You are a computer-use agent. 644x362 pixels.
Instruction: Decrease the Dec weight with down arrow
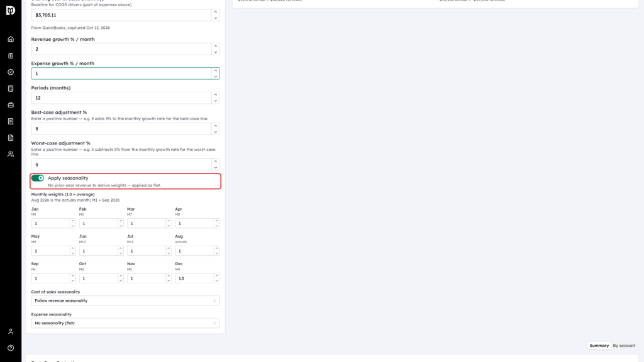(216, 281)
